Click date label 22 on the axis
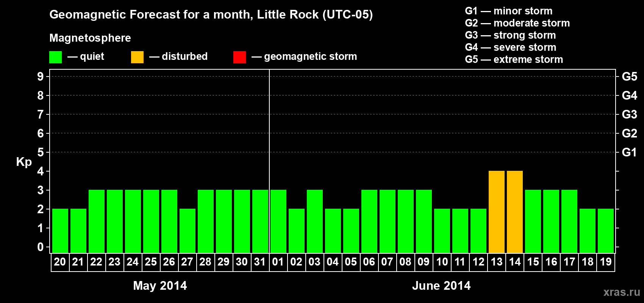The image size is (644, 303). pyautogui.click(x=96, y=262)
